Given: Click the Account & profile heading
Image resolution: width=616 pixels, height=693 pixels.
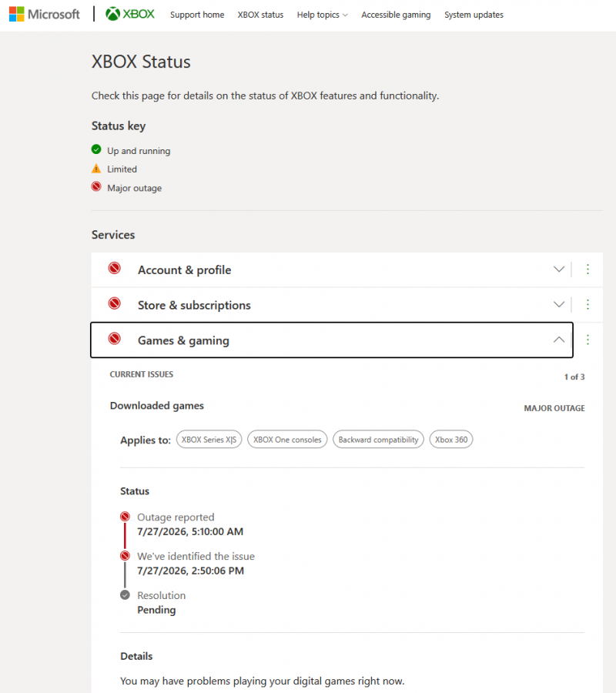Looking at the screenshot, I should pos(184,270).
